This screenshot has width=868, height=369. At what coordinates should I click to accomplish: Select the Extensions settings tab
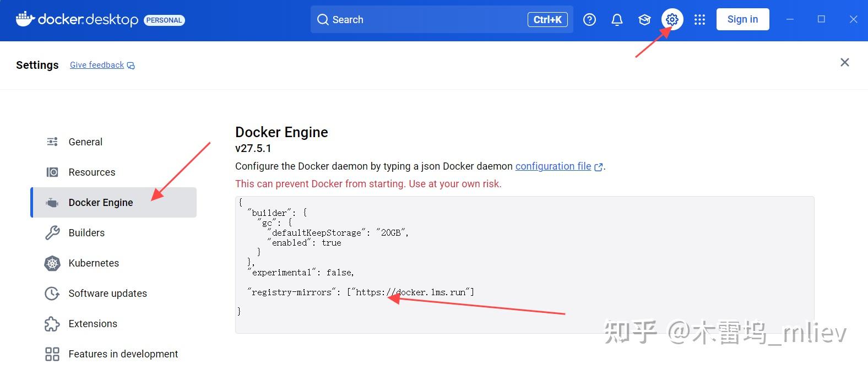[113, 324]
